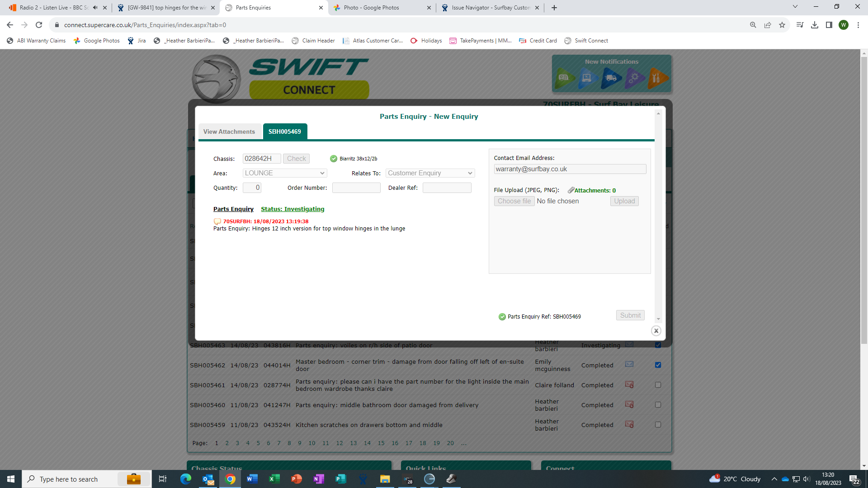
Task: Click the mail icon for SBH005461 row
Action: 629,385
